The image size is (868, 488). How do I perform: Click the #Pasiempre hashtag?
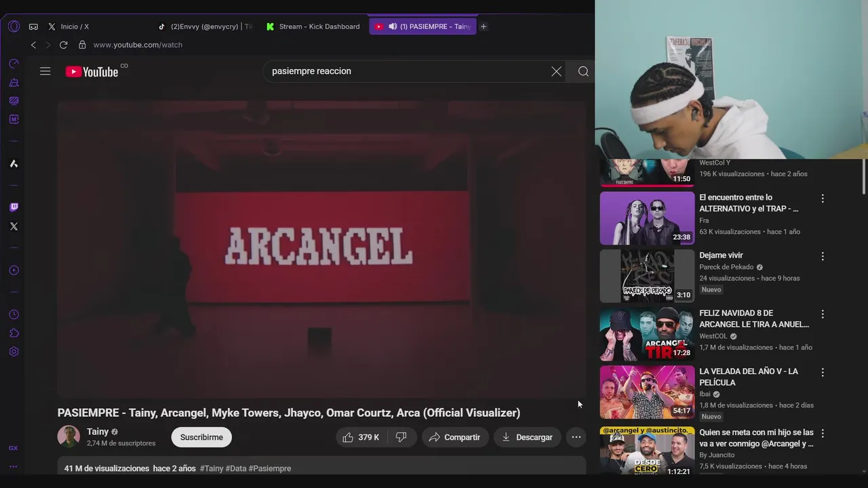click(x=270, y=468)
